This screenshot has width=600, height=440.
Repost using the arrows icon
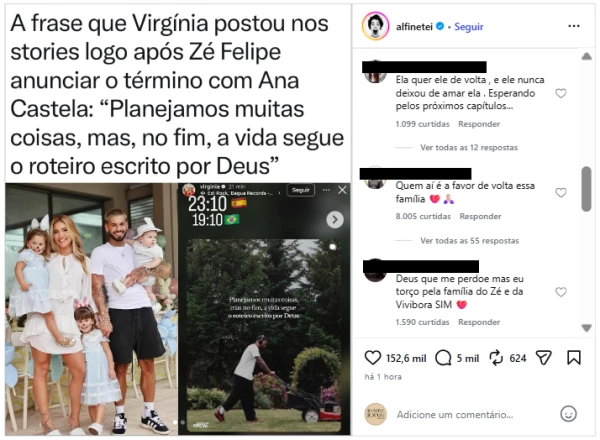pos(496,358)
